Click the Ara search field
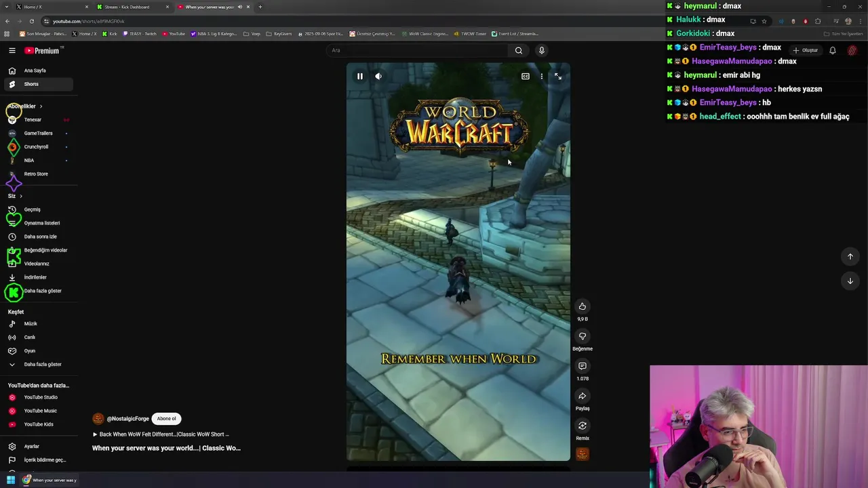 [416, 50]
